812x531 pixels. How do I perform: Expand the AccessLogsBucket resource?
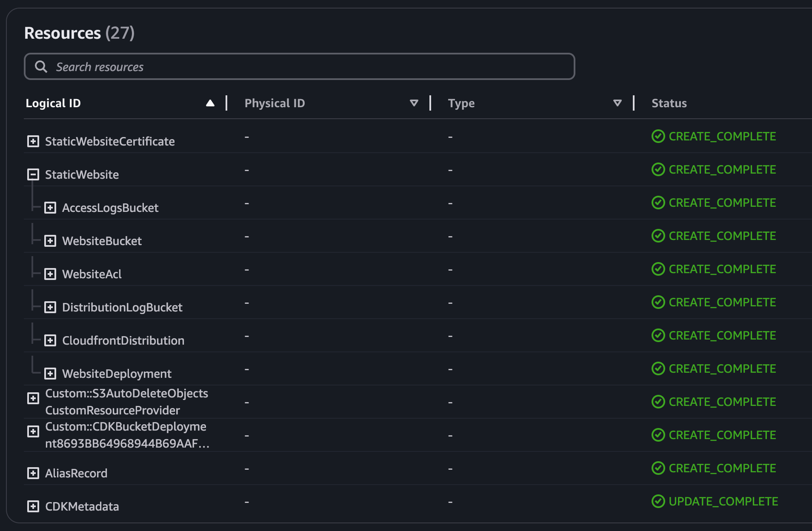point(50,208)
